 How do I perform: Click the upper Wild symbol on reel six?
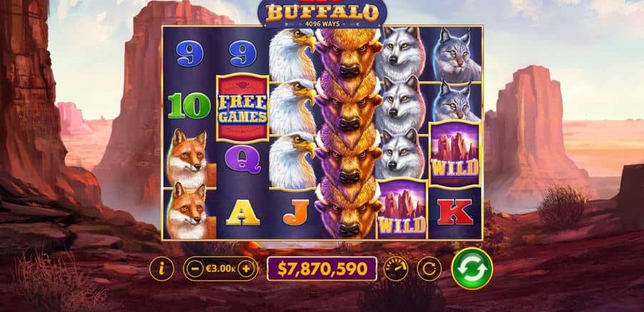click(454, 155)
